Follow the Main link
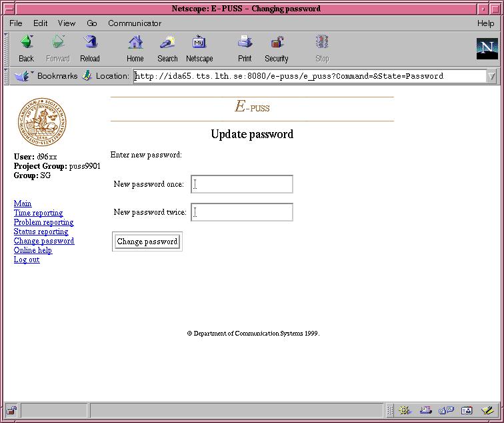Image resolution: width=504 pixels, height=423 pixels. [23, 203]
